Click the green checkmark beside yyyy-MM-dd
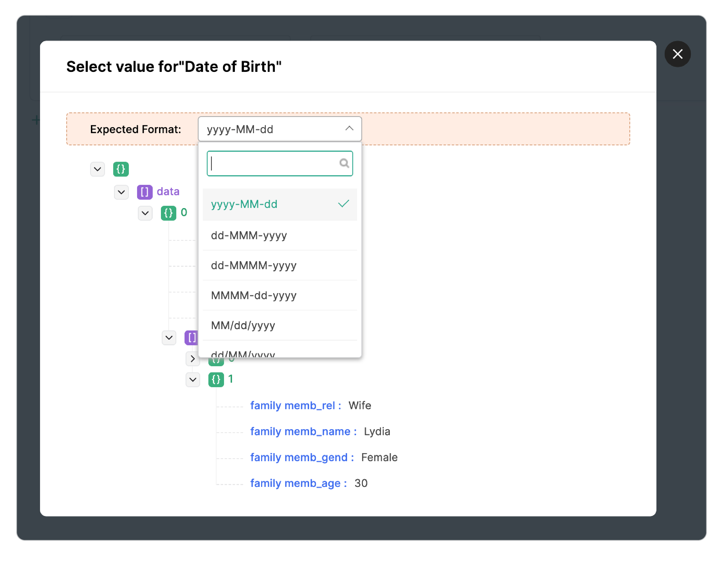Image resolution: width=728 pixels, height=563 pixels. pos(344,204)
